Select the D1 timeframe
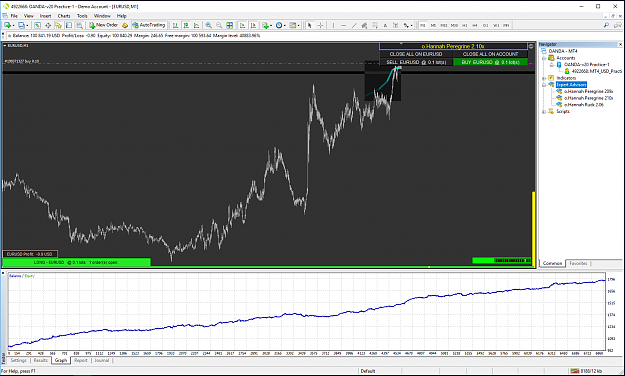Screen dimensions: 625x376 coord(485,25)
